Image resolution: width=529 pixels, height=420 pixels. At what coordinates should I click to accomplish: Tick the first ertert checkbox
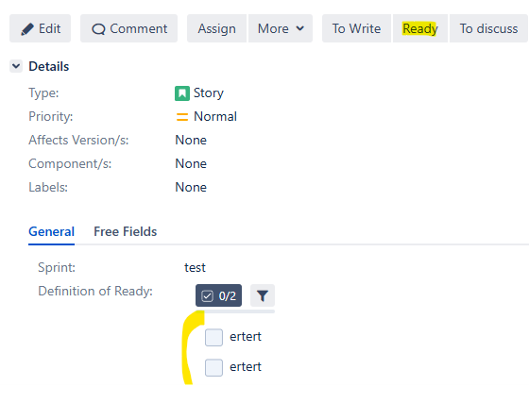coord(213,338)
